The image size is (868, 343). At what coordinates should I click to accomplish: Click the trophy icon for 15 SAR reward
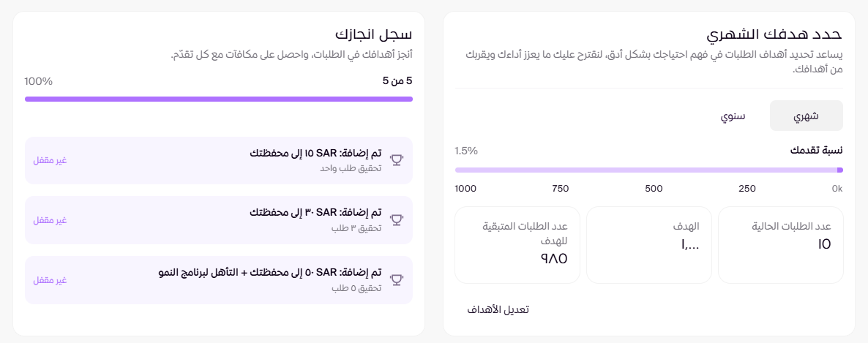coord(397,159)
